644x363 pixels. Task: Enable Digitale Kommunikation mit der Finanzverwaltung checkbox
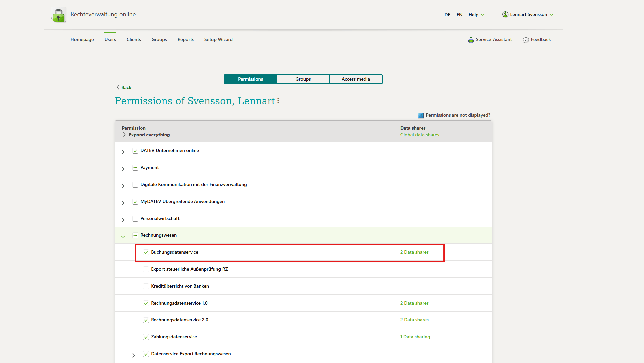tap(135, 185)
